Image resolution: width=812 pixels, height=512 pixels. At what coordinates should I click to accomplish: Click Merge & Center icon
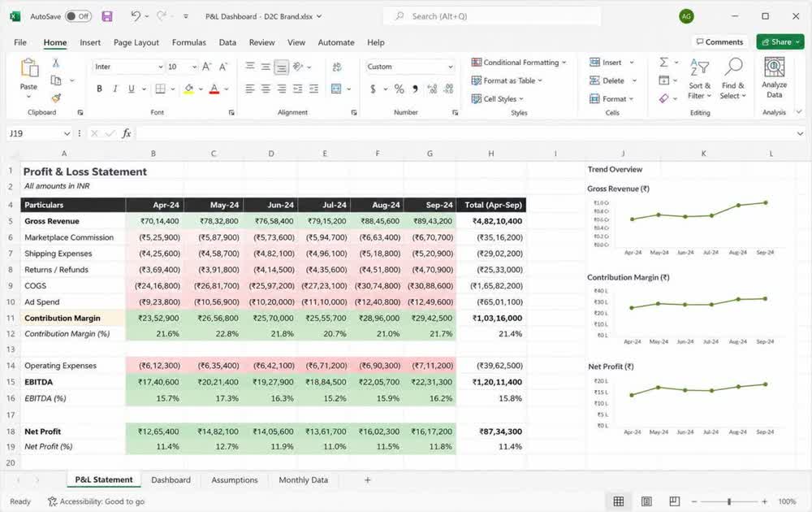(x=336, y=89)
